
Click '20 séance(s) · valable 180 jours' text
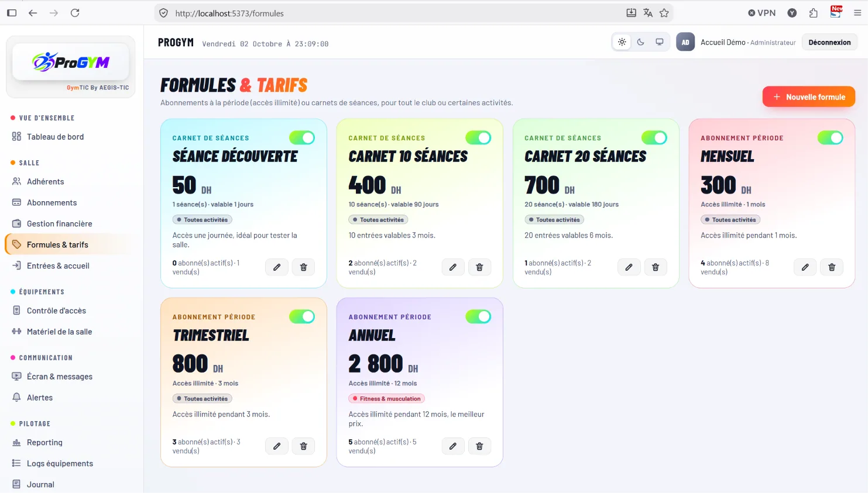pos(571,205)
